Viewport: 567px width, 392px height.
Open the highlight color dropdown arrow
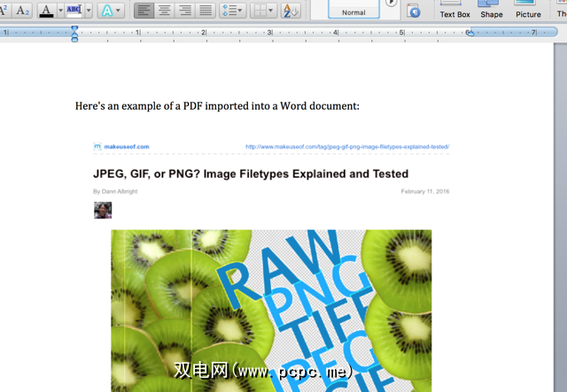[x=89, y=10]
